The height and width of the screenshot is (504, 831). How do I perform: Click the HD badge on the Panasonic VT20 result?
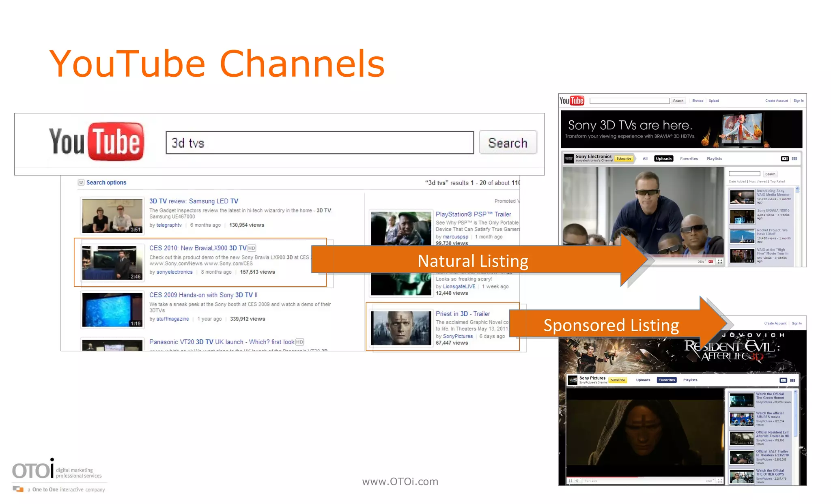point(299,342)
